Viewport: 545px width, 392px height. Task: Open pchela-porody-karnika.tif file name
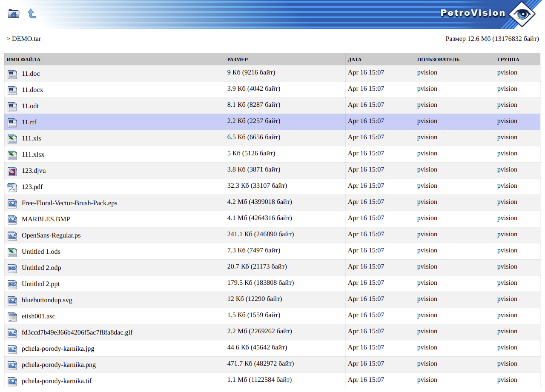coord(57,381)
